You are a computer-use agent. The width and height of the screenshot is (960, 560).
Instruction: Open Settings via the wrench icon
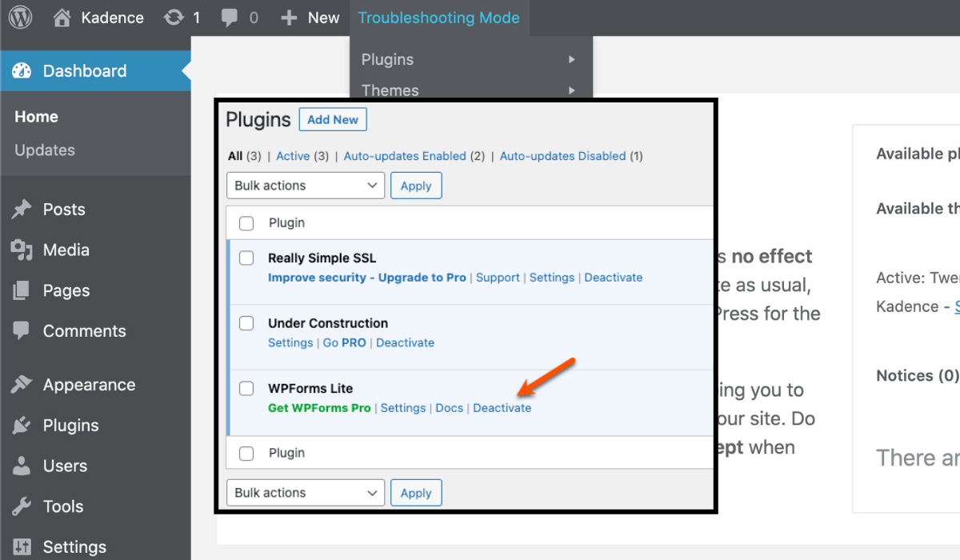click(x=23, y=546)
